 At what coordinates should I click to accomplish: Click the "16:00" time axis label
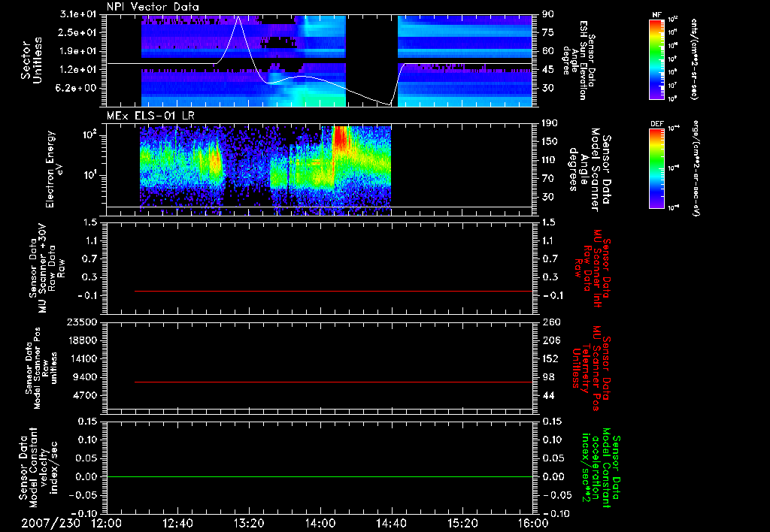tap(533, 523)
